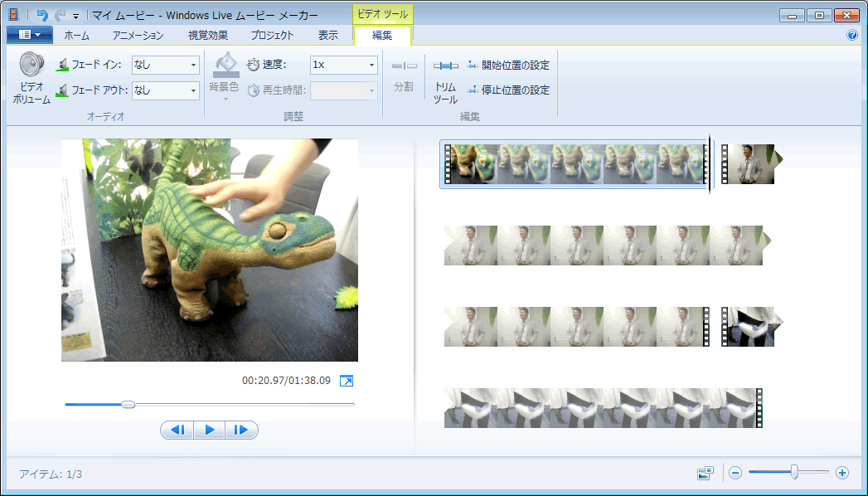Click the undo arrow in title bar
Viewport: 868px width, 496px height.
tap(42, 15)
